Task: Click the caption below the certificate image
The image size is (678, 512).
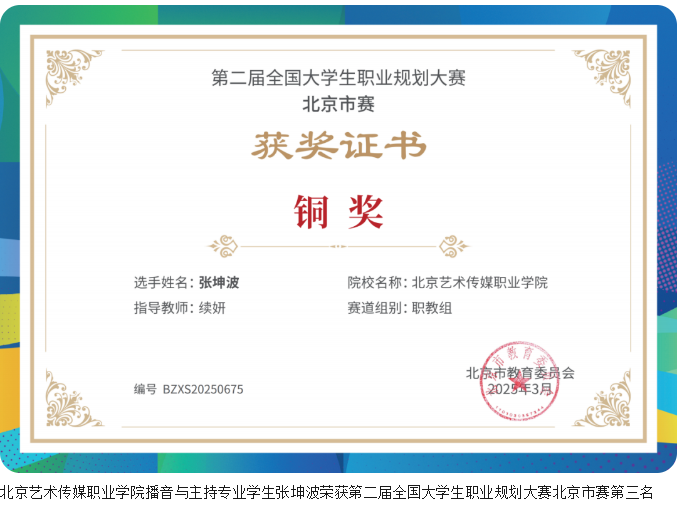Action: [x=326, y=492]
